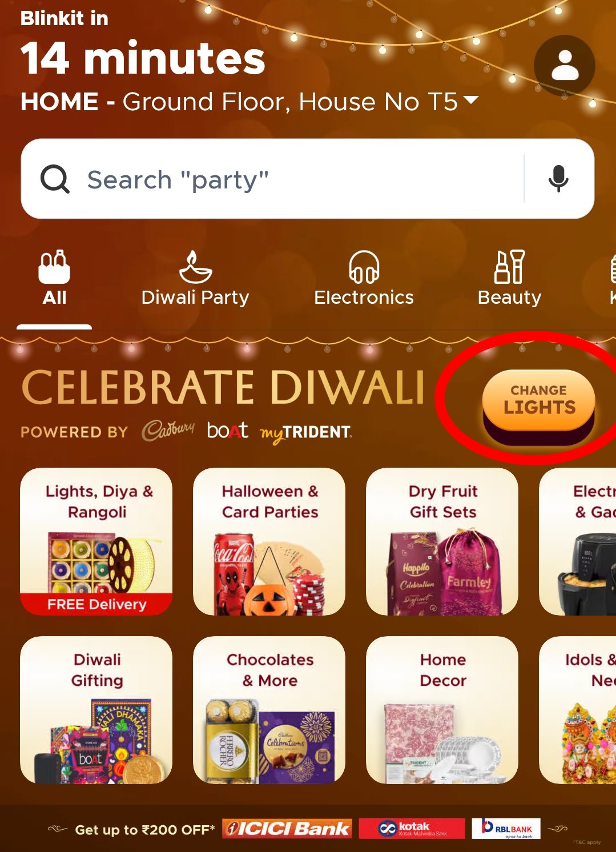Tap the Kotak bank offer logo
Screen dimensions: 616x852
pyautogui.click(x=412, y=829)
